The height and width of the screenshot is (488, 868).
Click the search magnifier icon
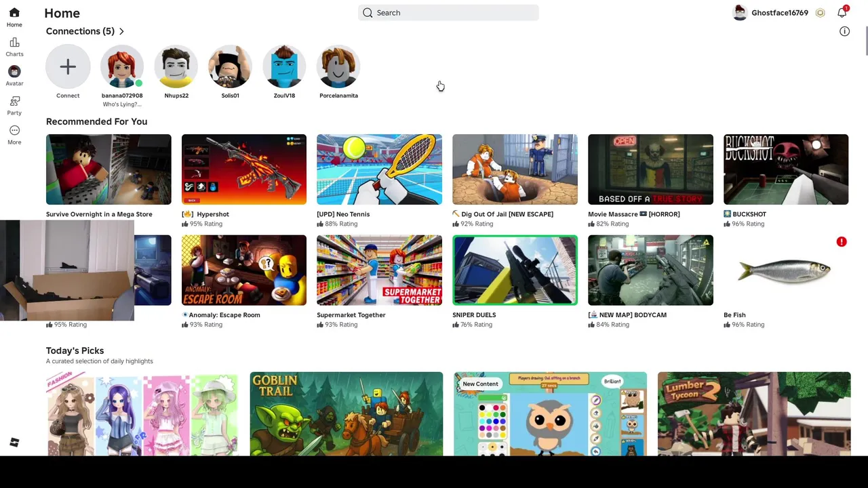[x=368, y=13]
